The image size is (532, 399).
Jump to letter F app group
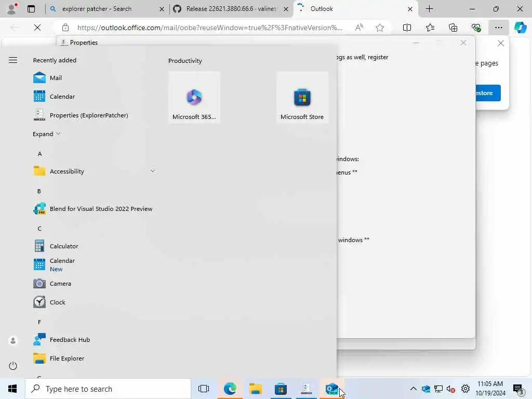[39, 322]
